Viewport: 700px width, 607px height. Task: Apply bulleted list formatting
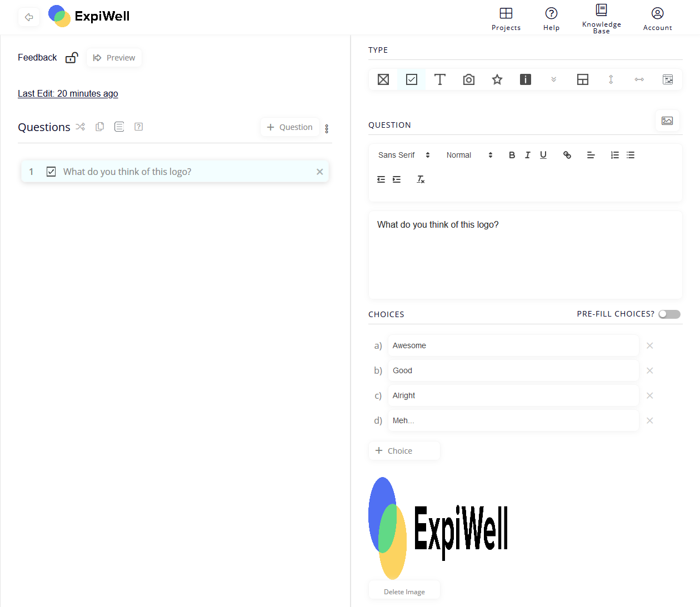[631, 155]
